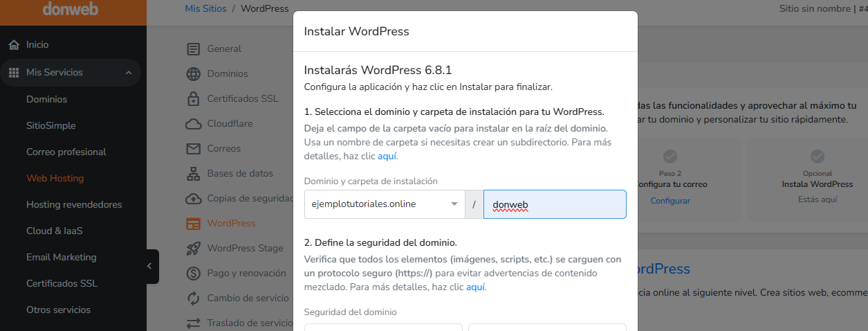Open Cloud & IaaS in the sidebar
Image resolution: width=868 pixels, height=331 pixels.
(x=55, y=231)
